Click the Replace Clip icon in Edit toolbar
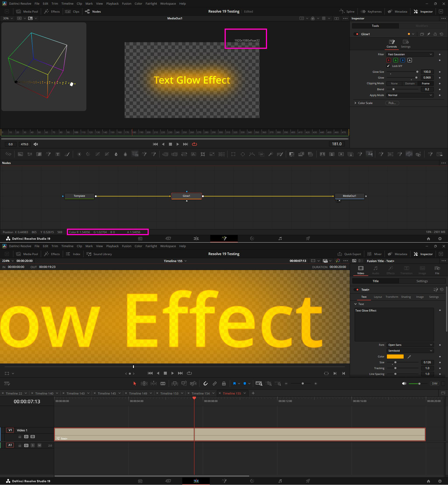Image resolution: width=448 pixels, height=485 pixels. (193, 384)
